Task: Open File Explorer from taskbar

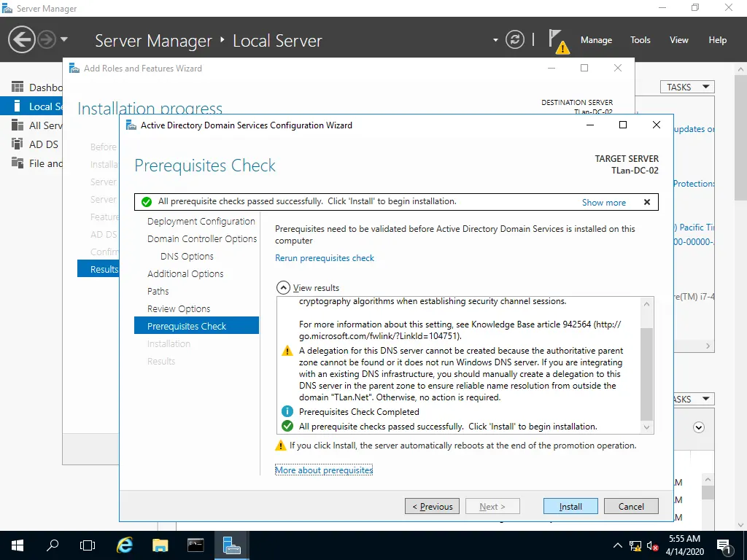Action: coord(160,545)
